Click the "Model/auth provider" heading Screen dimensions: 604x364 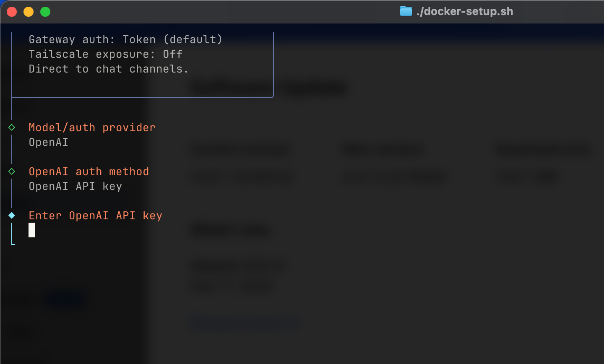coord(92,127)
